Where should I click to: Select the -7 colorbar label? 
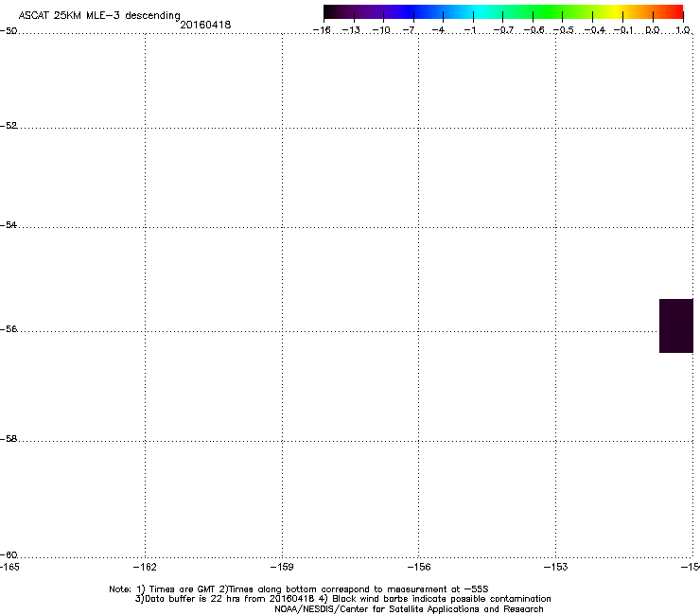(x=409, y=30)
